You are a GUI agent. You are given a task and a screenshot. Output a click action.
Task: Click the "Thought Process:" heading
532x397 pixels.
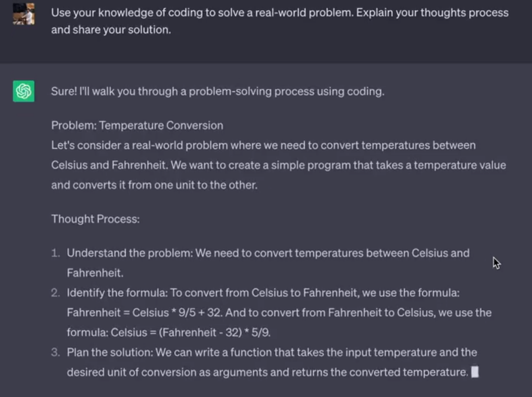point(95,219)
